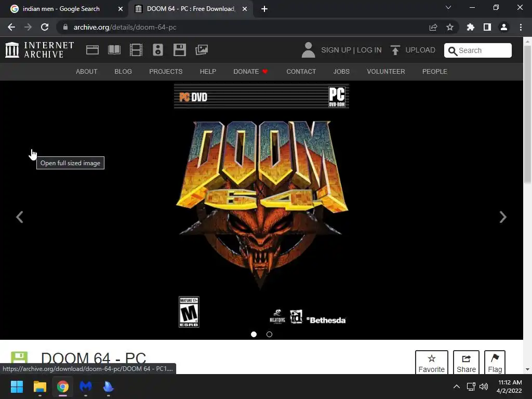Viewport: 532px width, 399px height.
Task: Open the PROJECTS menu item
Action: point(166,72)
